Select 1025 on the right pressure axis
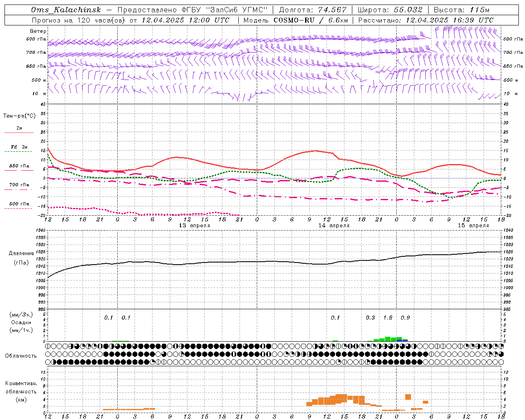Viewport: 525px width, 420px height. pyautogui.click(x=508, y=252)
